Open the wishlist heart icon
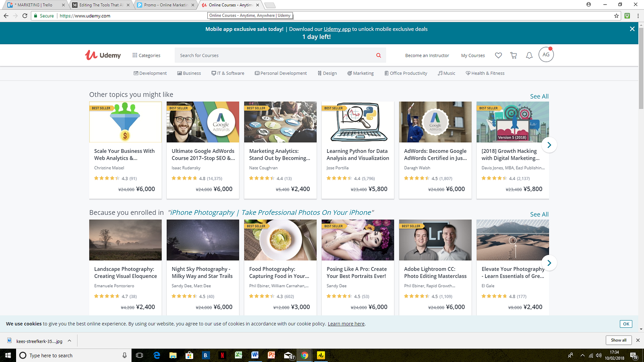 498,56
